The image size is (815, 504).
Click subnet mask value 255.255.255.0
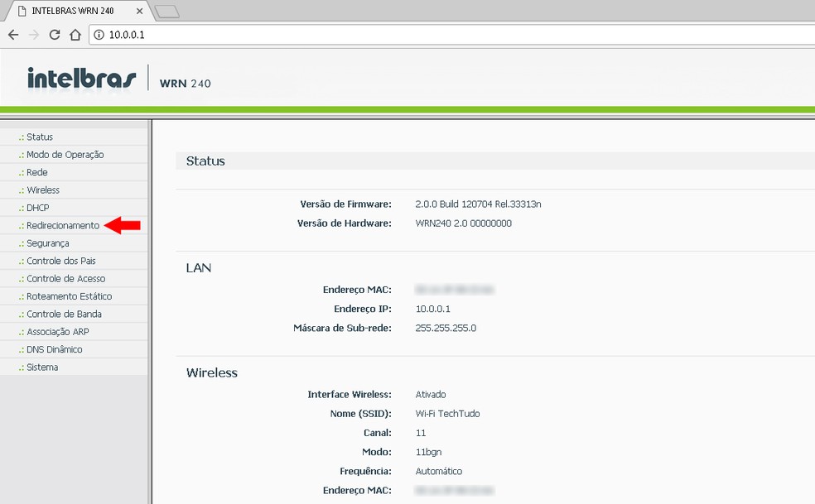pyautogui.click(x=446, y=328)
